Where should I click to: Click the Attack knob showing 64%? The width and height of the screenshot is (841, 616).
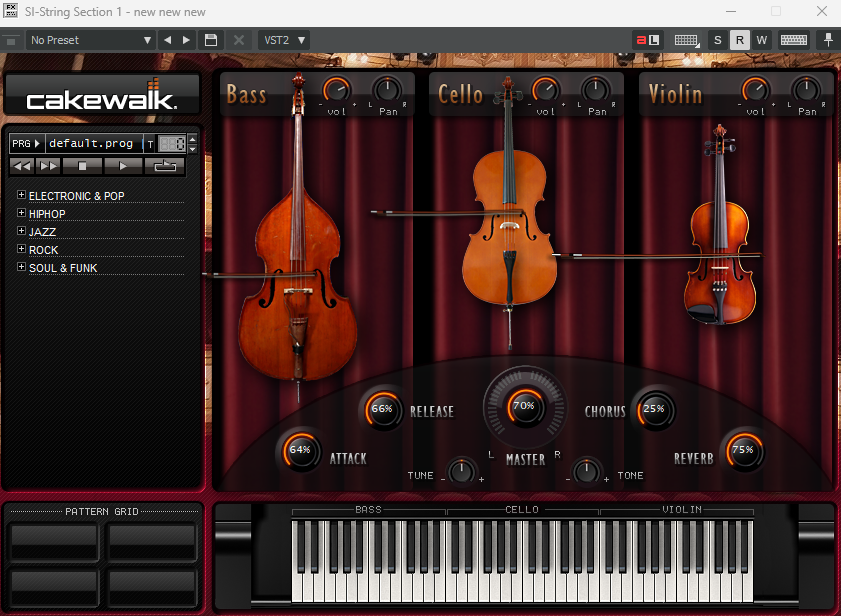click(300, 450)
